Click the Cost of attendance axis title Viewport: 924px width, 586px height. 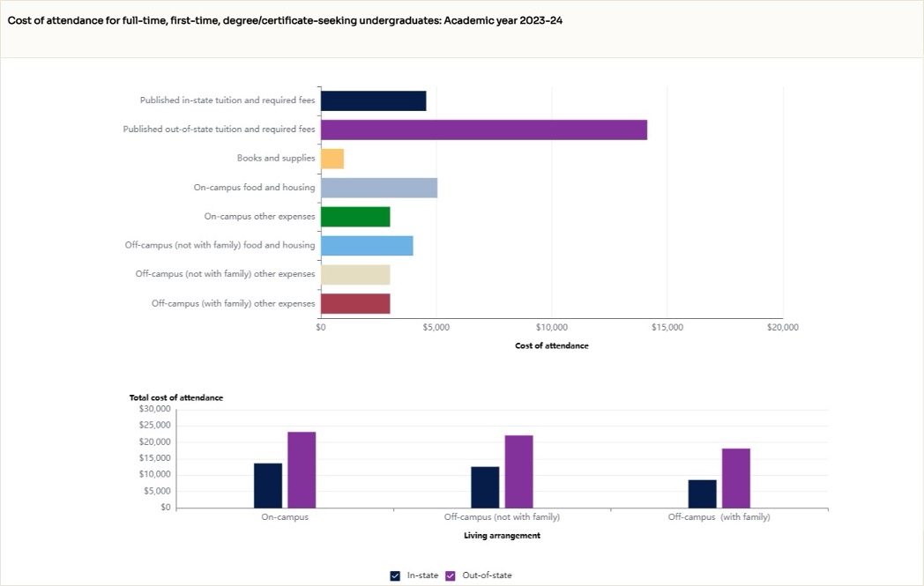coord(550,345)
